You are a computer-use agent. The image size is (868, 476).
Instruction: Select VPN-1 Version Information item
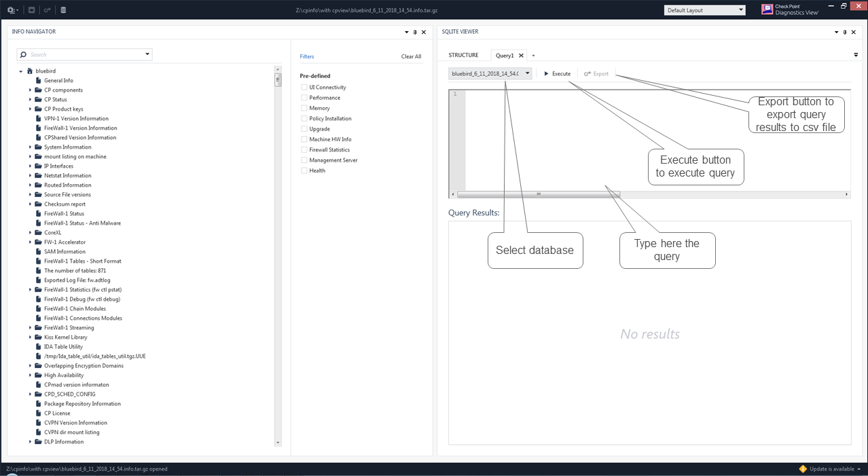76,118
